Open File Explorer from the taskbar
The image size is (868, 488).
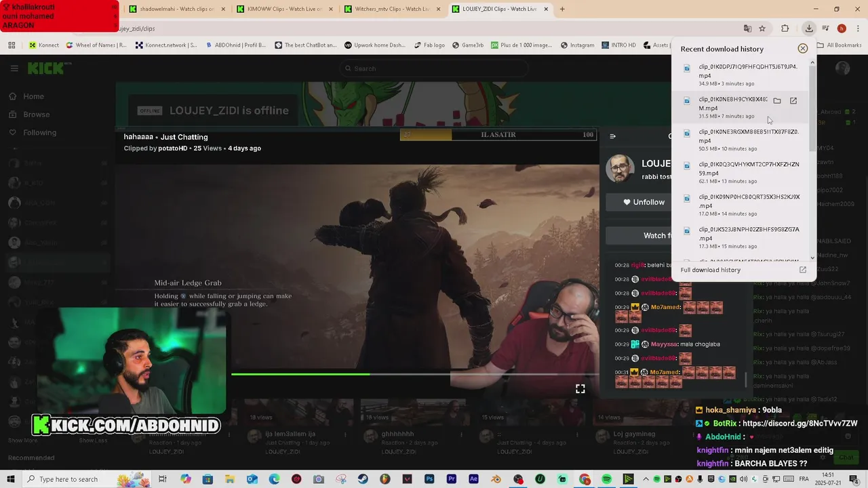[230, 479]
